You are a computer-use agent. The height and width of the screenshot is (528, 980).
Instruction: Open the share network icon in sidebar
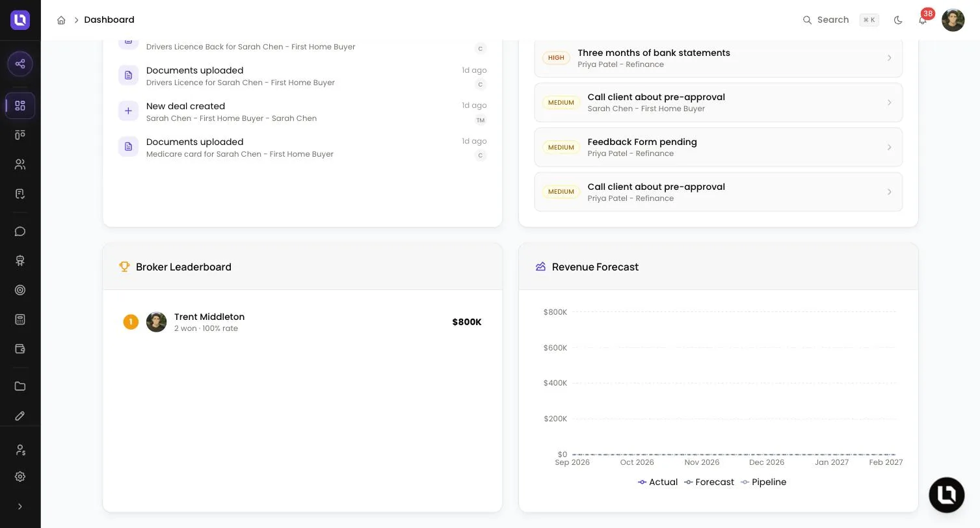20,64
